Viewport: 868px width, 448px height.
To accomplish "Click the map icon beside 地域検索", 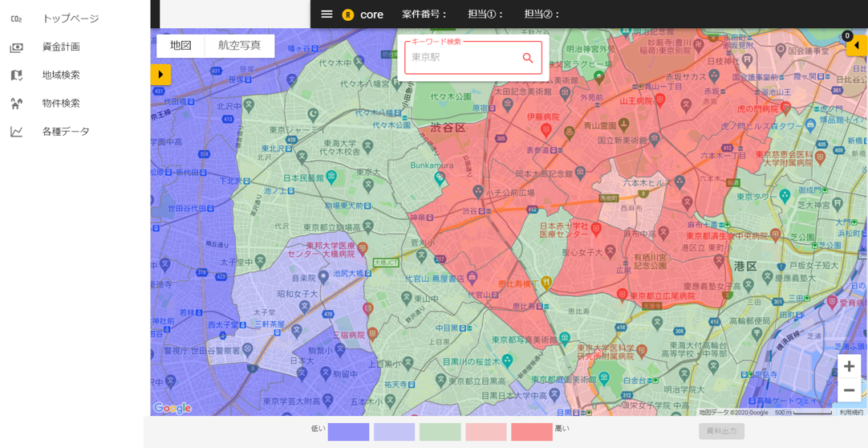I will click(17, 75).
